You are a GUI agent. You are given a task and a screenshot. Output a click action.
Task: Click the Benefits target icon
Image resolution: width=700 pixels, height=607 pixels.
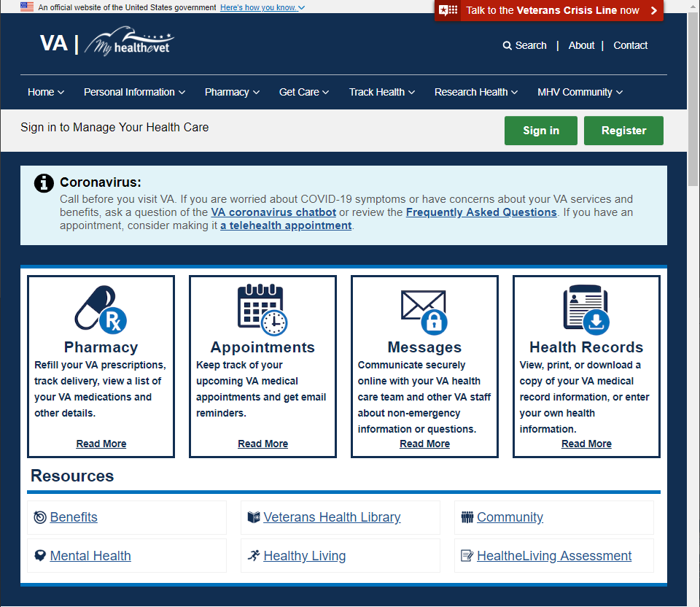[x=40, y=517]
